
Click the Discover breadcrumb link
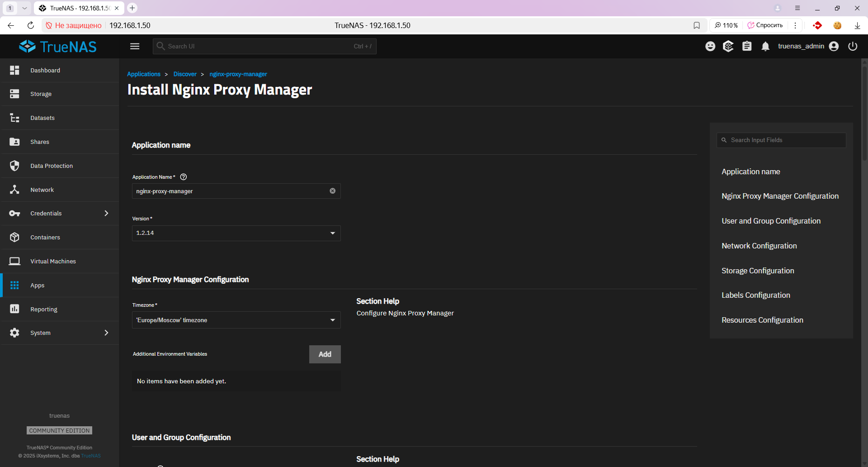pos(185,74)
